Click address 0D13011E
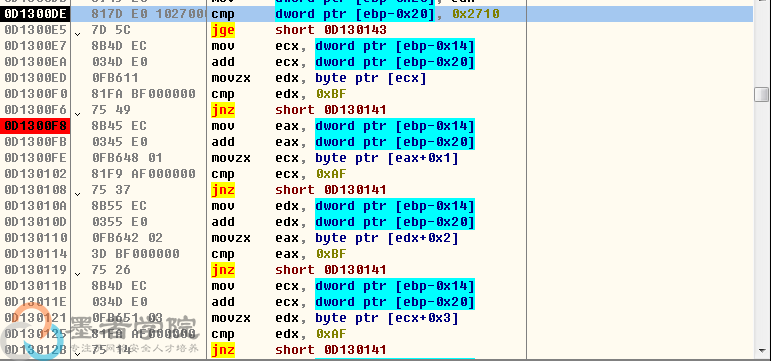 pos(35,302)
